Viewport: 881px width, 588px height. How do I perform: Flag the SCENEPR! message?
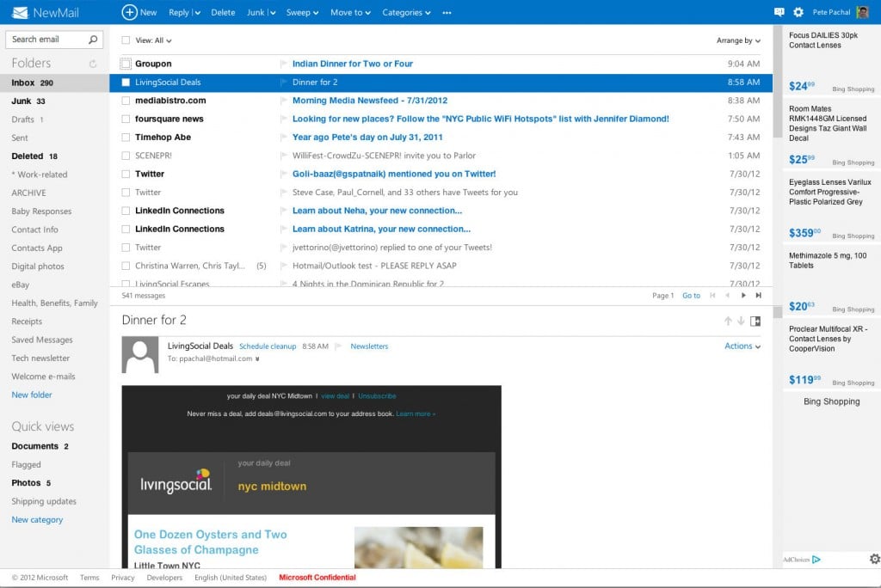point(284,156)
